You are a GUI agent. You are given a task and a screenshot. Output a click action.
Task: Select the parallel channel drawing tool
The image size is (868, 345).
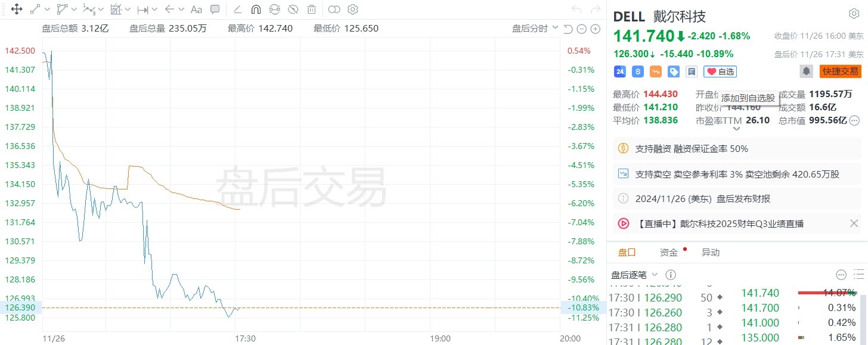[x=62, y=10]
